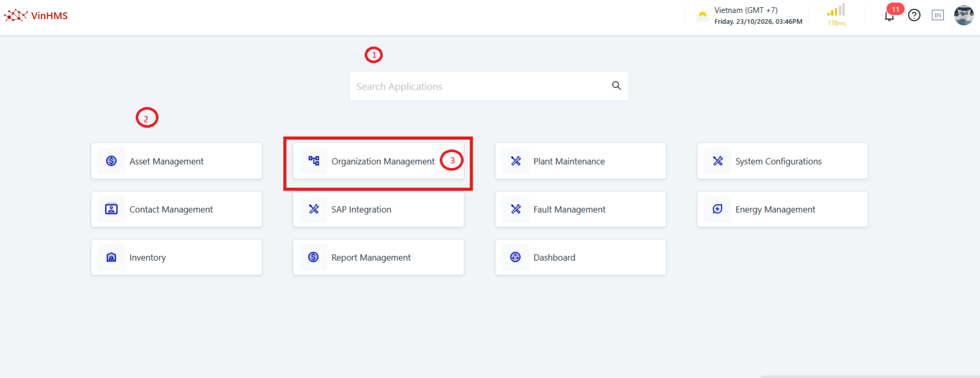The image size is (980, 378).
Task: Click the Fault Management tools icon
Action: (516, 209)
